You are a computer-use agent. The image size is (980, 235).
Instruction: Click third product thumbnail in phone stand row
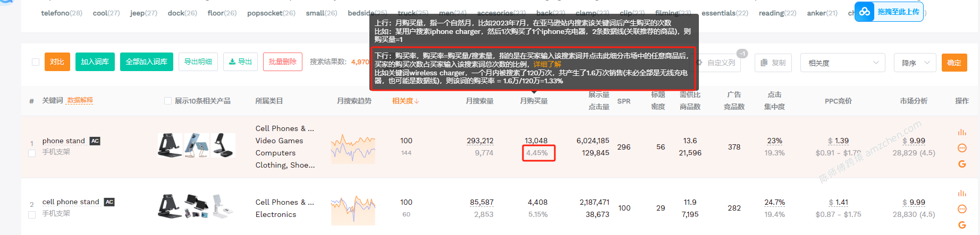click(x=223, y=145)
